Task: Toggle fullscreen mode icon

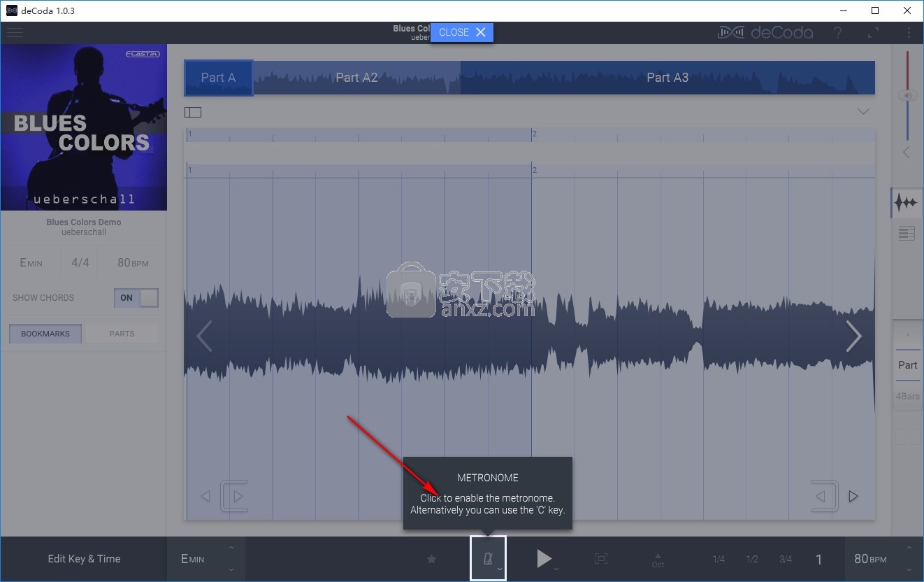Action: (873, 33)
